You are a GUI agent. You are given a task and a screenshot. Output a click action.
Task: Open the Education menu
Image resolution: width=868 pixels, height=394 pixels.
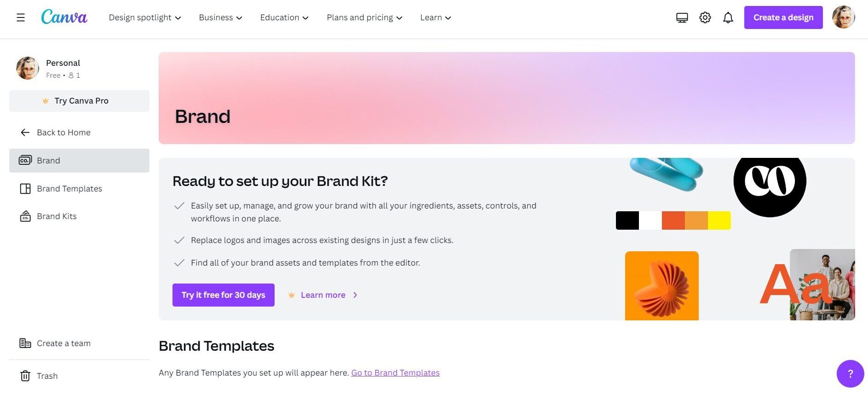[x=284, y=17]
